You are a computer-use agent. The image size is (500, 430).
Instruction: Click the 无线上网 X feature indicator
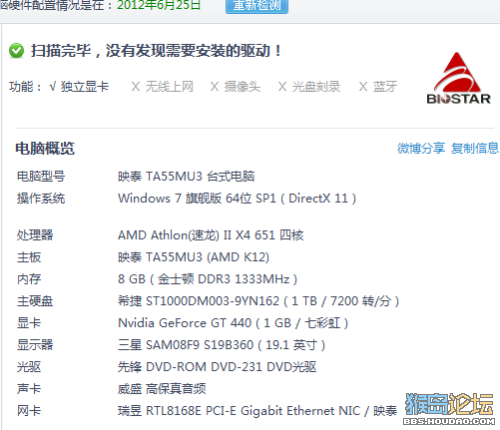pos(162,87)
